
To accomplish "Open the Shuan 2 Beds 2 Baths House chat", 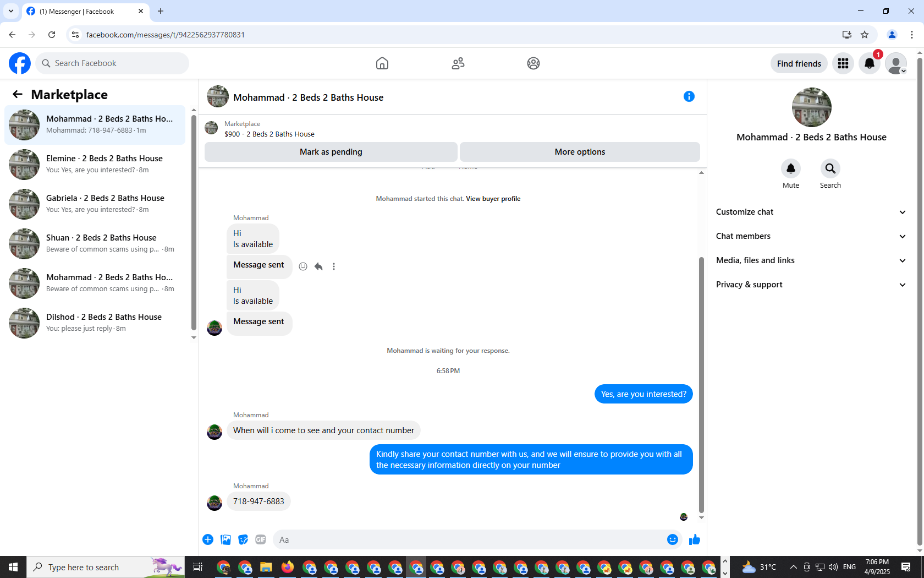I will point(95,244).
